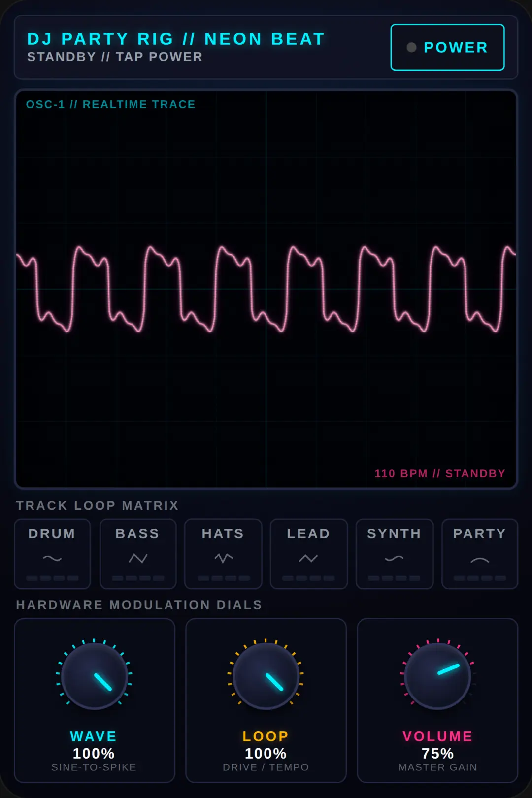Click the WAVE '100%' value
This screenshot has height=798, width=532.
[x=94, y=753]
